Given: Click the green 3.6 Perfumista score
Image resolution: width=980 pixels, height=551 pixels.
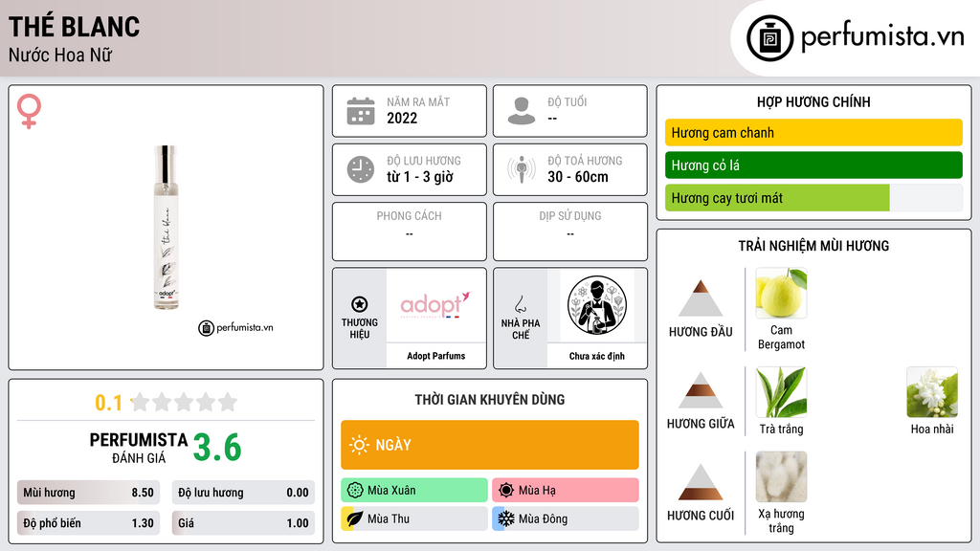Looking at the screenshot, I should pos(217,448).
